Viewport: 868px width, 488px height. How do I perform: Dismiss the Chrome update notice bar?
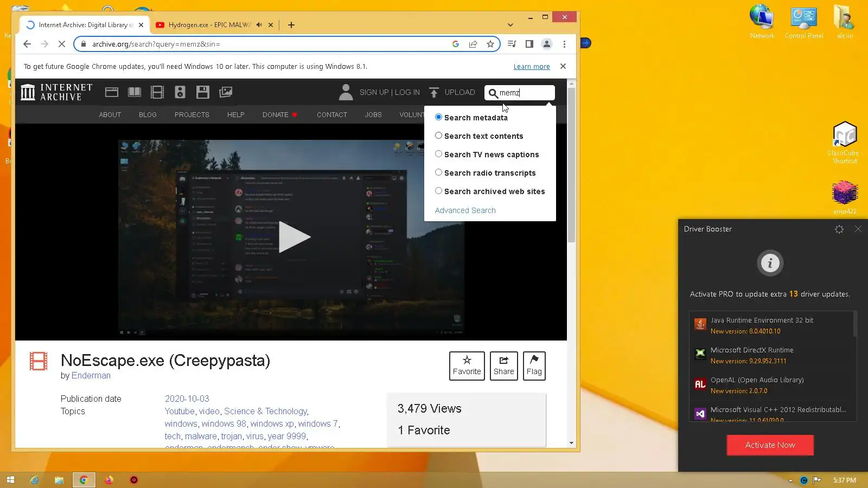[x=563, y=66]
